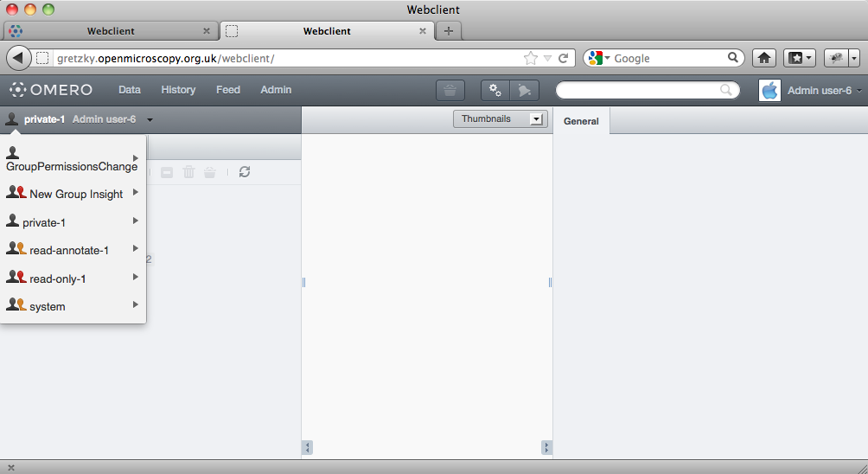Click the browser search magnifier

coord(733,58)
